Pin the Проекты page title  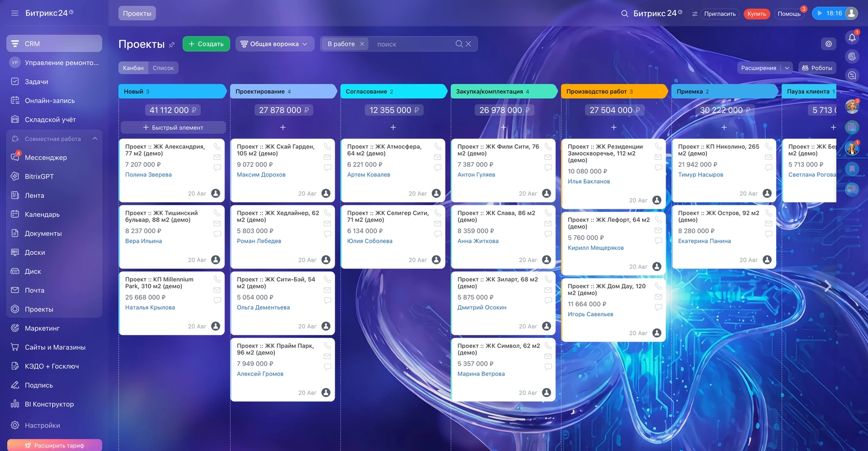(x=172, y=44)
